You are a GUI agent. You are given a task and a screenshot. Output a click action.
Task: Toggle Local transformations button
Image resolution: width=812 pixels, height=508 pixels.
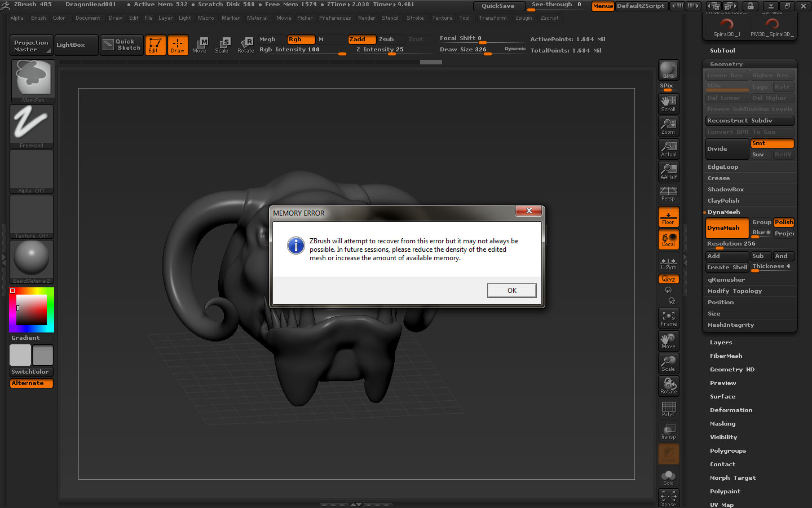pyautogui.click(x=668, y=239)
